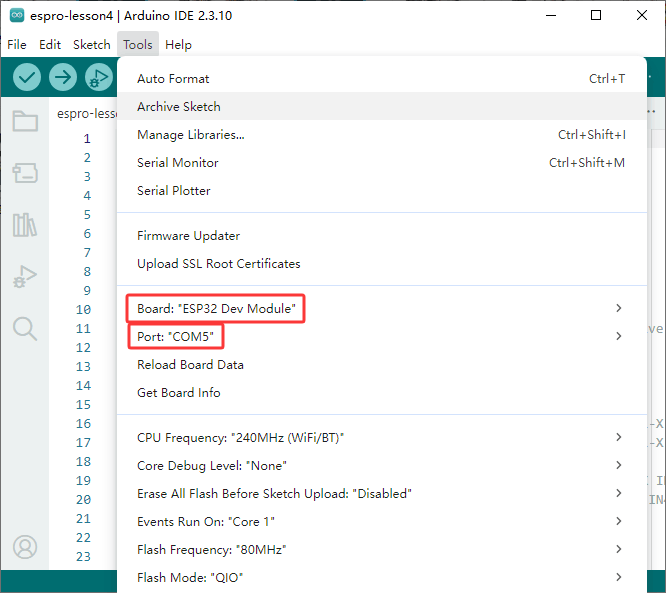Expand Board "ESP32 Dev Module" submenu

(x=381, y=308)
